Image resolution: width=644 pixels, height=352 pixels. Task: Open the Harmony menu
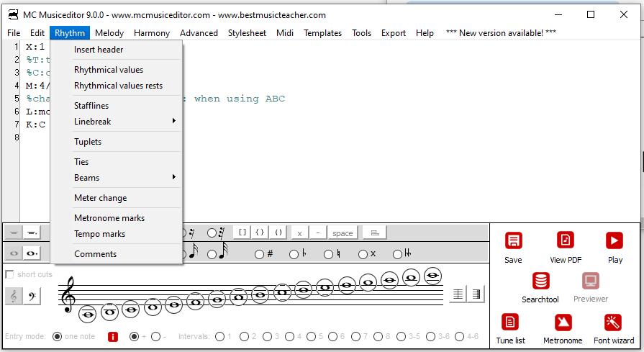coord(152,33)
